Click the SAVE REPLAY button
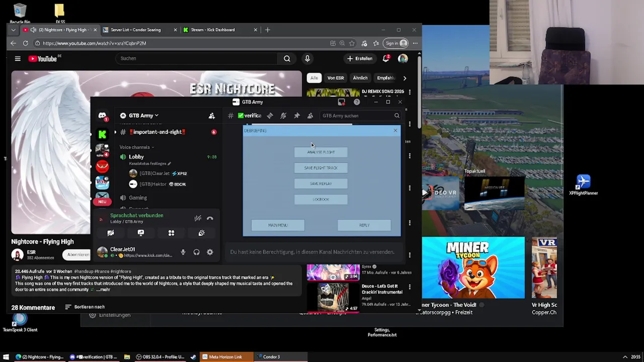 tap(320, 184)
